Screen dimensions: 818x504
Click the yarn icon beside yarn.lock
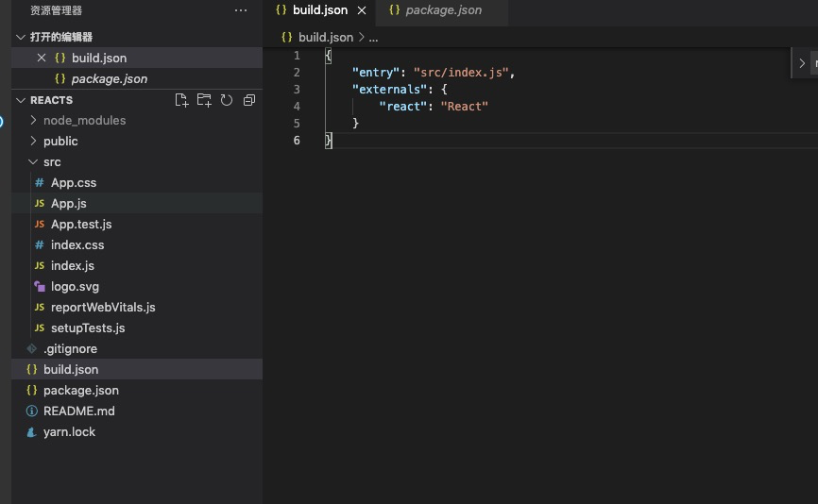click(x=32, y=431)
